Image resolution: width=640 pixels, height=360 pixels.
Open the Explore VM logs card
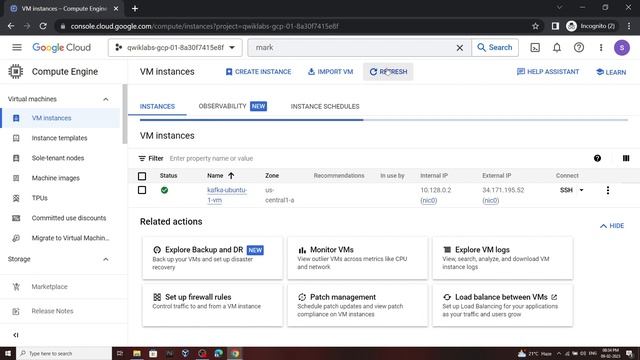(x=502, y=258)
